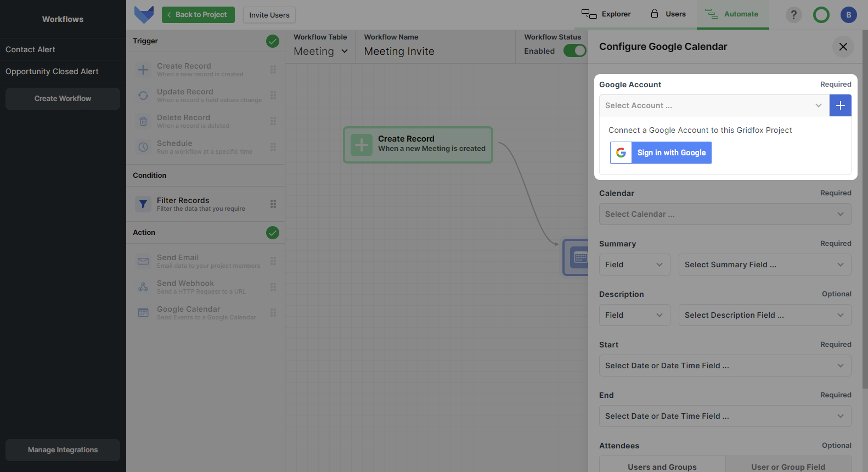The image size is (868, 472).
Task: Click the help question mark icon
Action: pyautogui.click(x=793, y=15)
